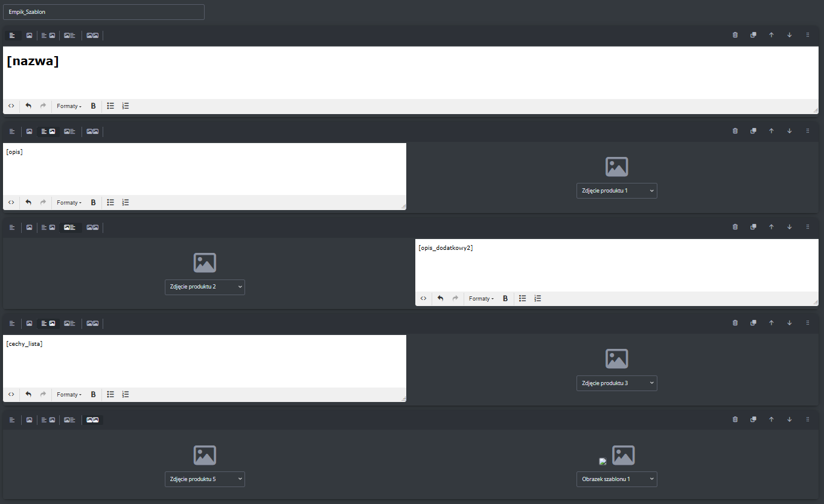The image size is (824, 504).
Task: Click undo in the [cechy_lista] editor
Action: 28,394
